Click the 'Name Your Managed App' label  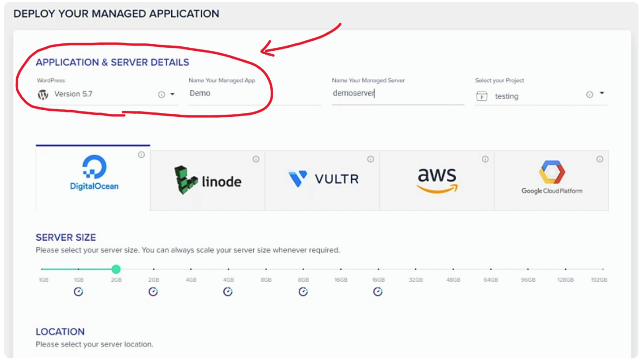click(222, 80)
